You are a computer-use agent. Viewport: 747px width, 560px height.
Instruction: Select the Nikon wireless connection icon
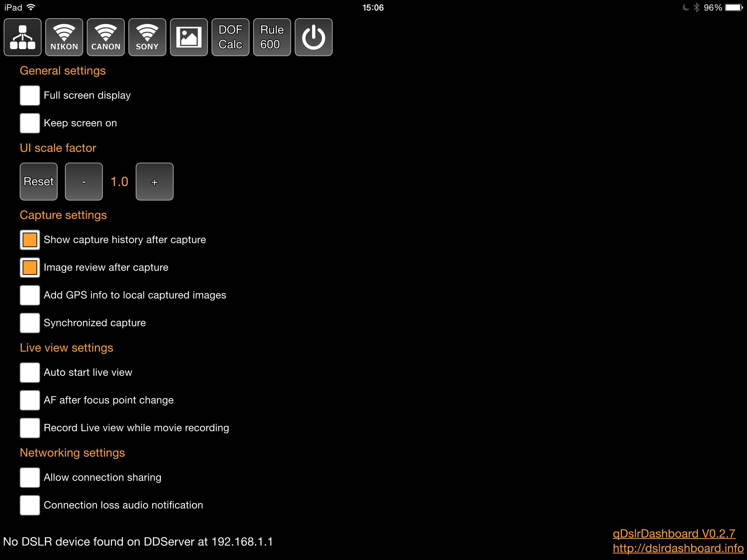63,36
